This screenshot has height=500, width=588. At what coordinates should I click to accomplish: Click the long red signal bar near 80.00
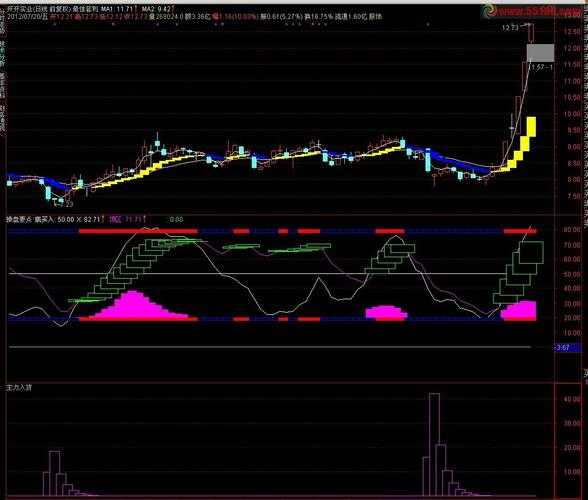[138, 231]
